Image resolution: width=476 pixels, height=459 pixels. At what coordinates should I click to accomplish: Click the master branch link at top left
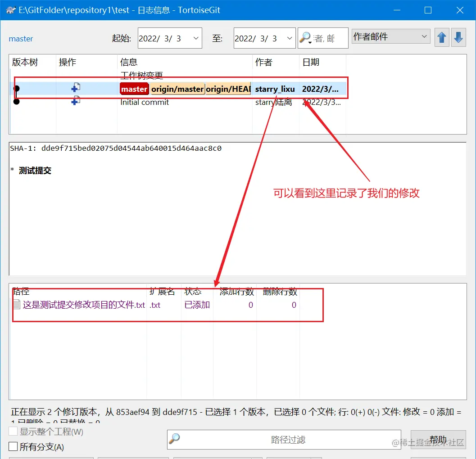point(21,39)
